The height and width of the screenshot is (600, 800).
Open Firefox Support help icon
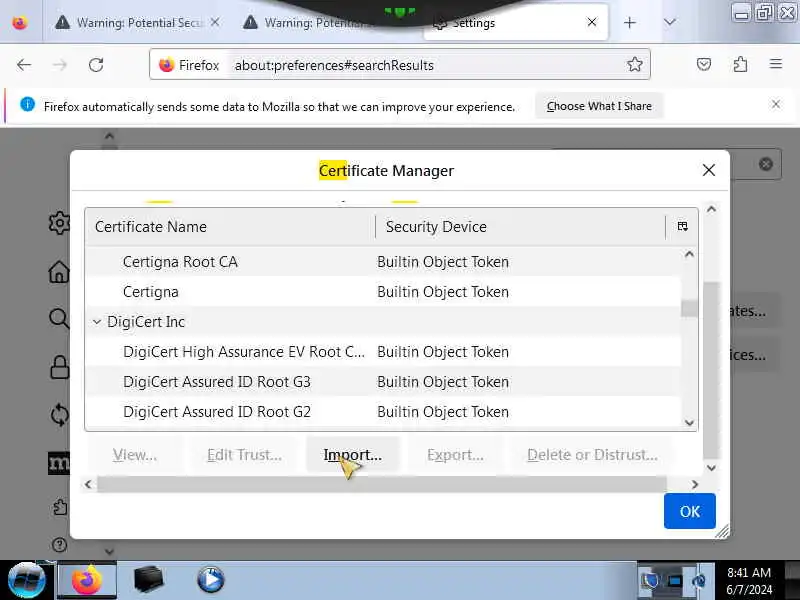coord(60,545)
